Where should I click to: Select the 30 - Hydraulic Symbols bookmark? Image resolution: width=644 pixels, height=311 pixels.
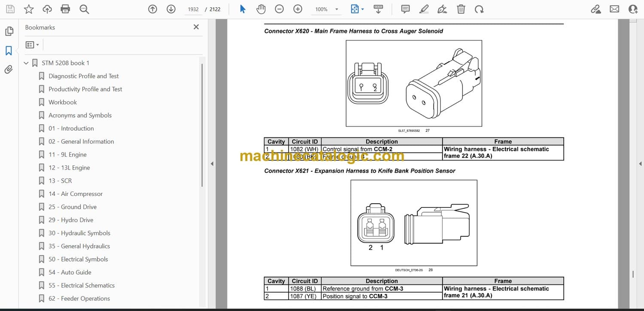79,233
